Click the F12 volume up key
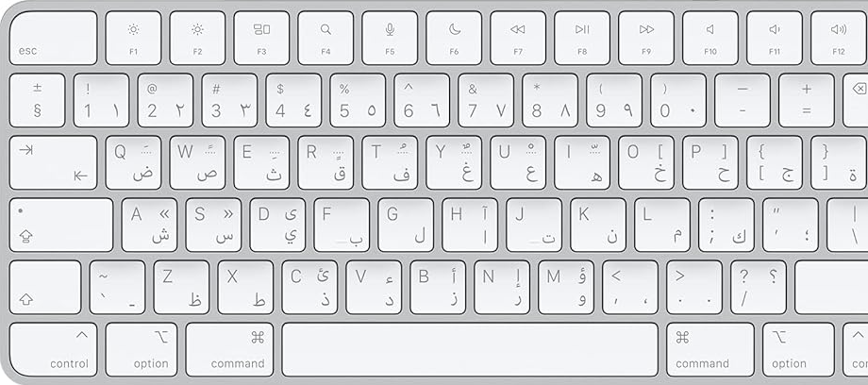Screen dimensions: 868x385 (x=839, y=38)
